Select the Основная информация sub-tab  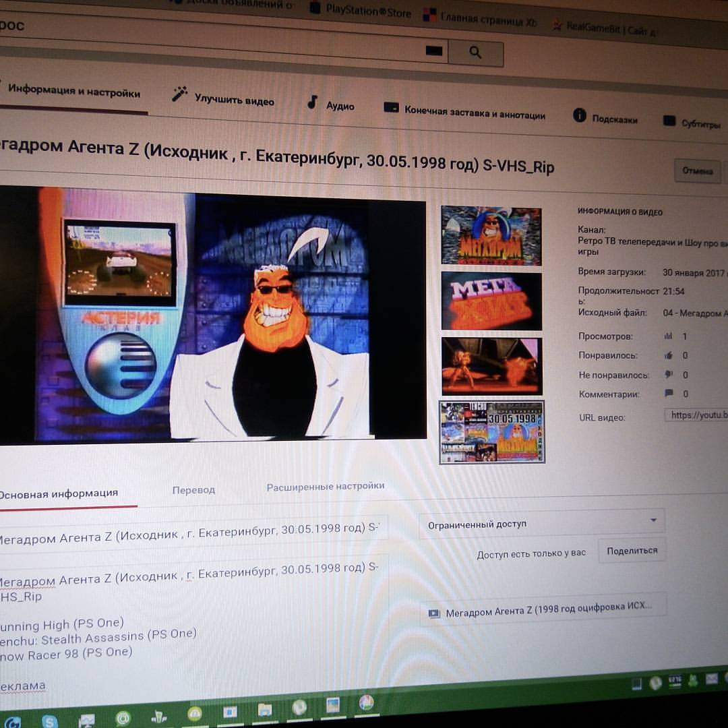(59, 493)
